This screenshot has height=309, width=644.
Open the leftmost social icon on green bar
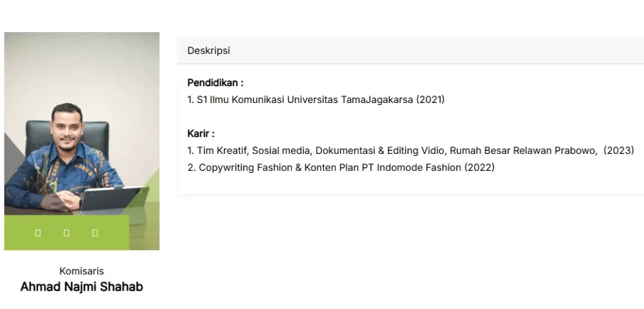pyautogui.click(x=38, y=232)
